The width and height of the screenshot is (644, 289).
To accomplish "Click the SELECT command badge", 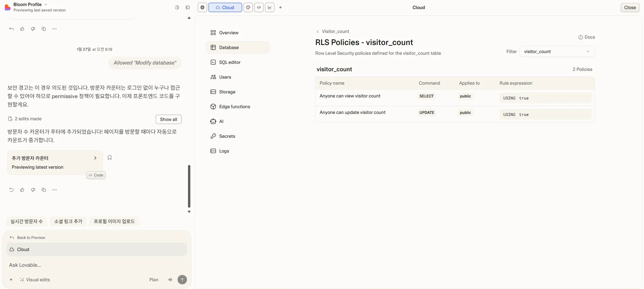I will tap(426, 96).
